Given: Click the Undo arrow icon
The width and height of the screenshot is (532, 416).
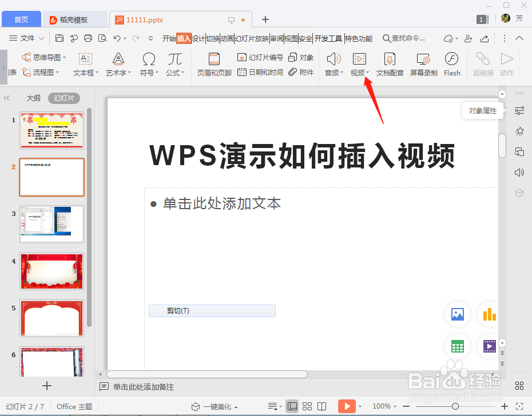Looking at the screenshot, I should 117,38.
